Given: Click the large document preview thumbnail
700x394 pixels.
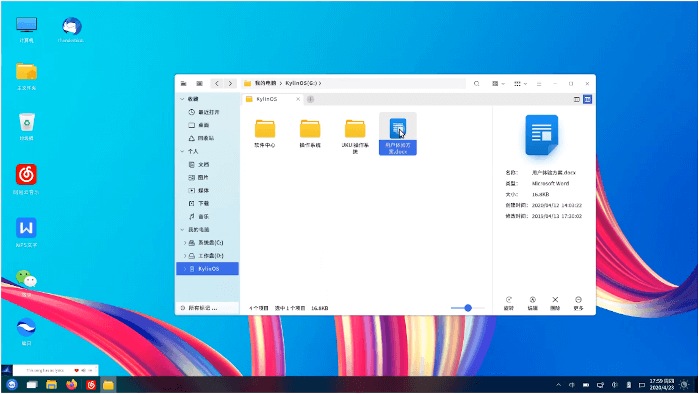Looking at the screenshot, I should 542,135.
